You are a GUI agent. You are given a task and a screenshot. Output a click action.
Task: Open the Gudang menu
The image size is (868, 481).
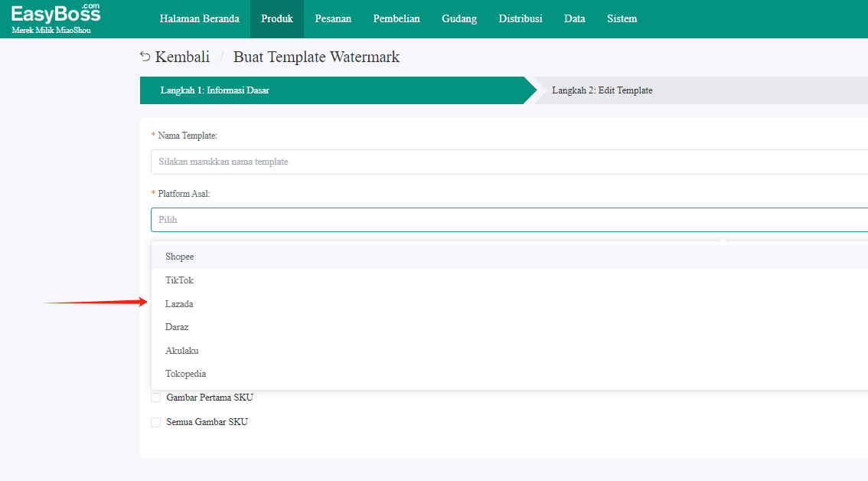point(459,19)
